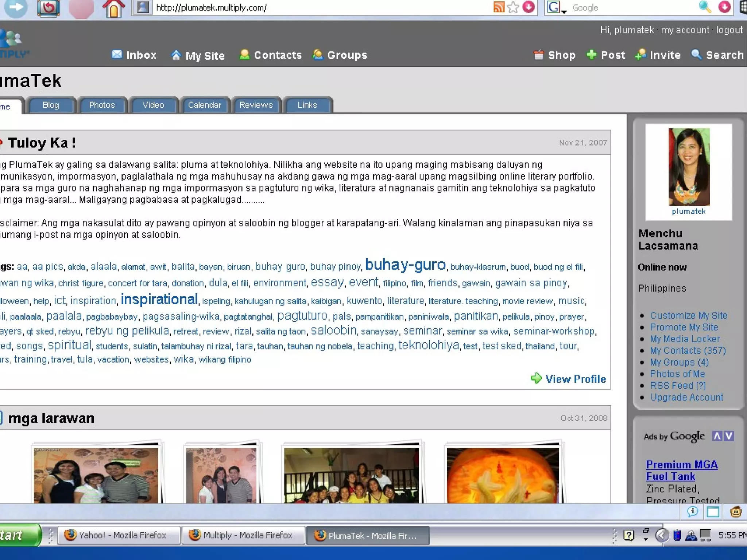
Task: Open the pumpkin photo thumbnail
Action: tap(503, 475)
